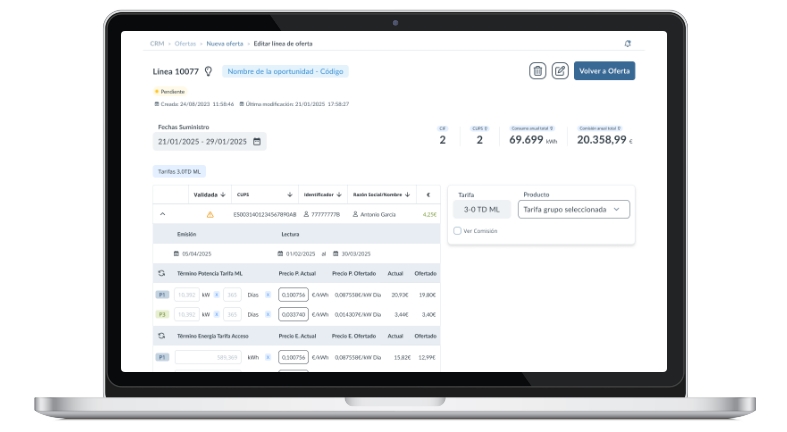Go to Ofertas breadcrumb
The width and height of the screenshot is (787, 432).
click(185, 44)
